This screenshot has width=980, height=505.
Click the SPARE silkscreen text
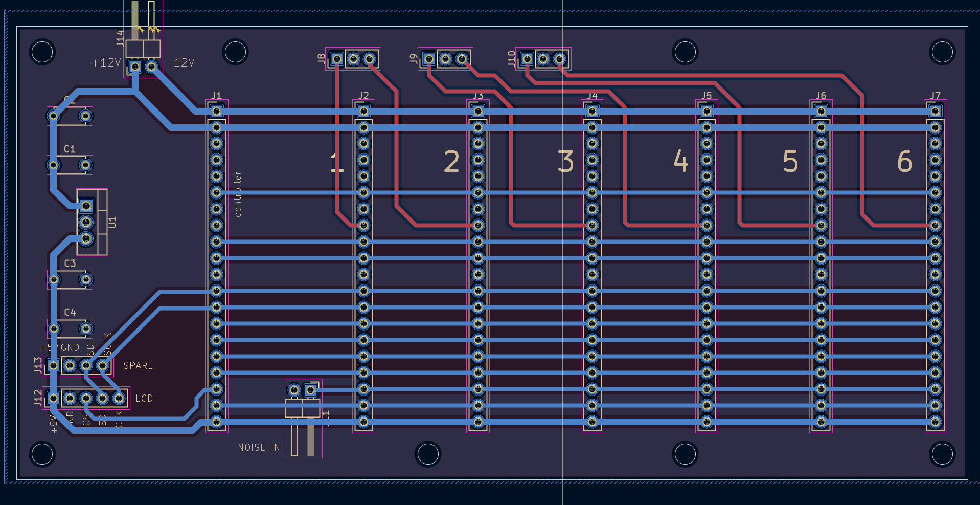(x=138, y=365)
